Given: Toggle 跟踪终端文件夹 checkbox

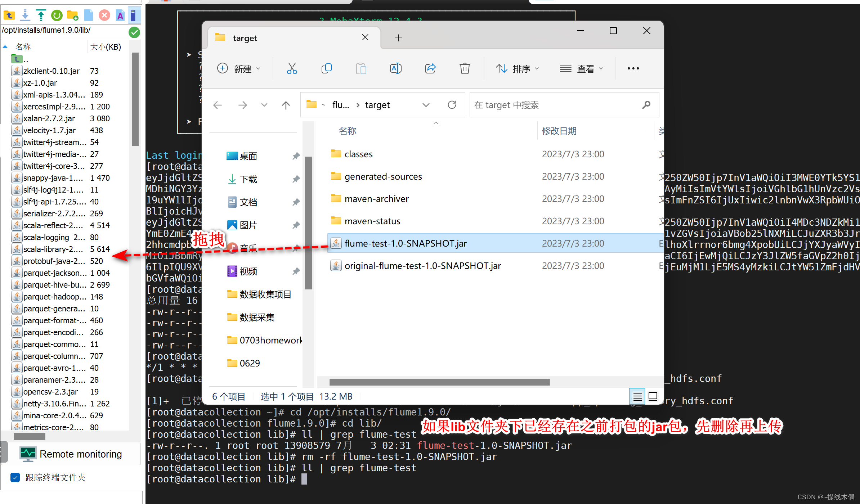Looking at the screenshot, I should coord(15,477).
